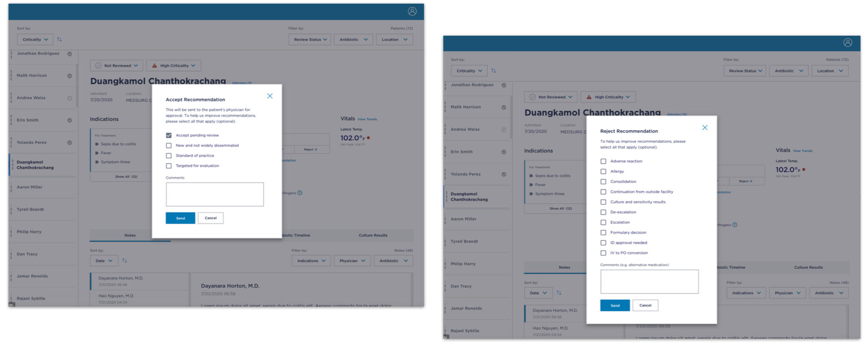
Task: Expand Review Status filter in Accept screen
Action: 310,40
